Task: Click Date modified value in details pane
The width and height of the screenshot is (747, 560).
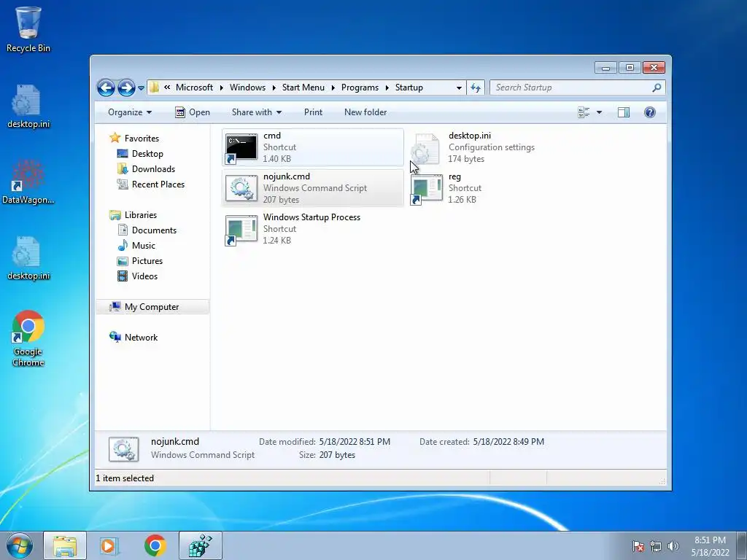Action: point(355,442)
